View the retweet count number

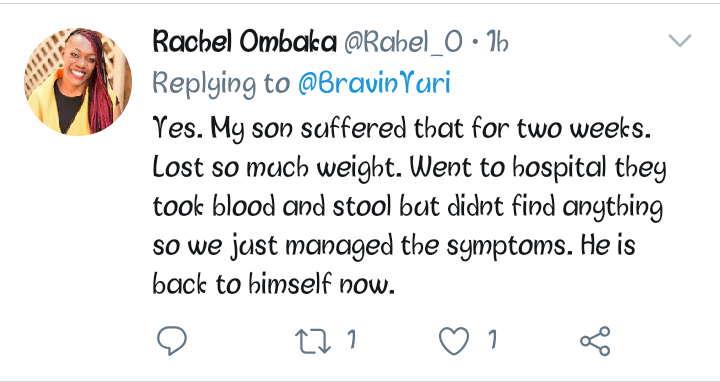pos(351,340)
